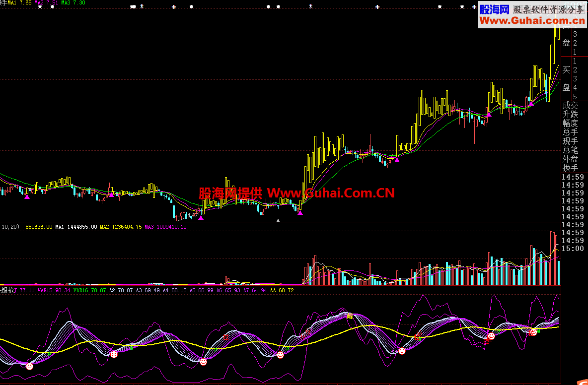Image resolution: width=588 pixels, height=385 pixels.
Task: Click the rightmost plus-shaped marker at the top of the chart
Action: coord(474,7)
